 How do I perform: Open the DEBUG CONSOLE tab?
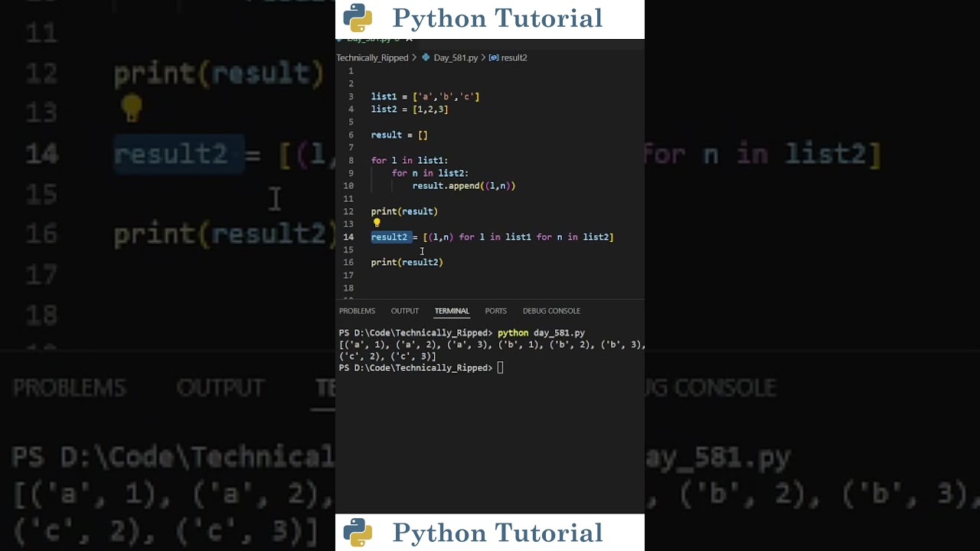coord(551,311)
